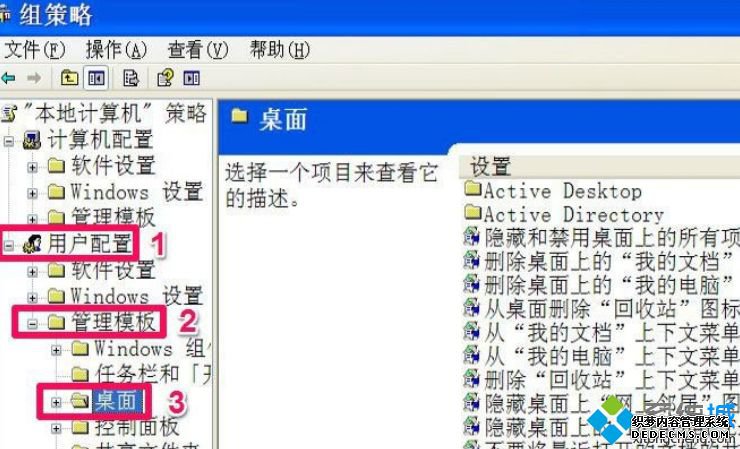740x449 pixels.
Task: Expand the Windows 组件 folder node
Action: click(x=56, y=350)
